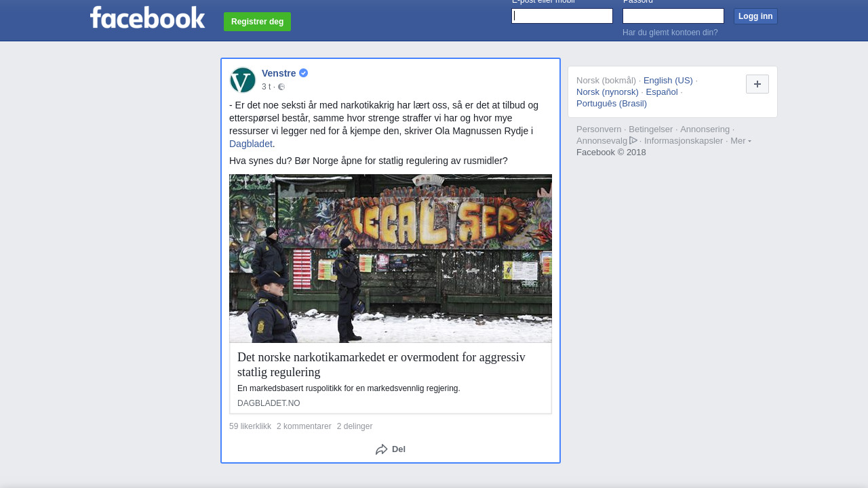Open the Personvern footer link
The image size is (868, 488).
click(x=599, y=129)
